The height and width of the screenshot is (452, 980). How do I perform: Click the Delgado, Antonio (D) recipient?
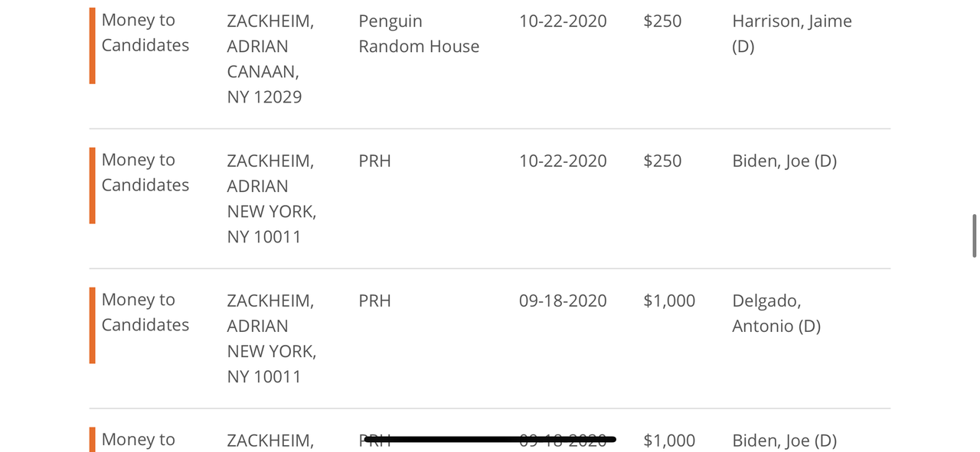pyautogui.click(x=776, y=314)
